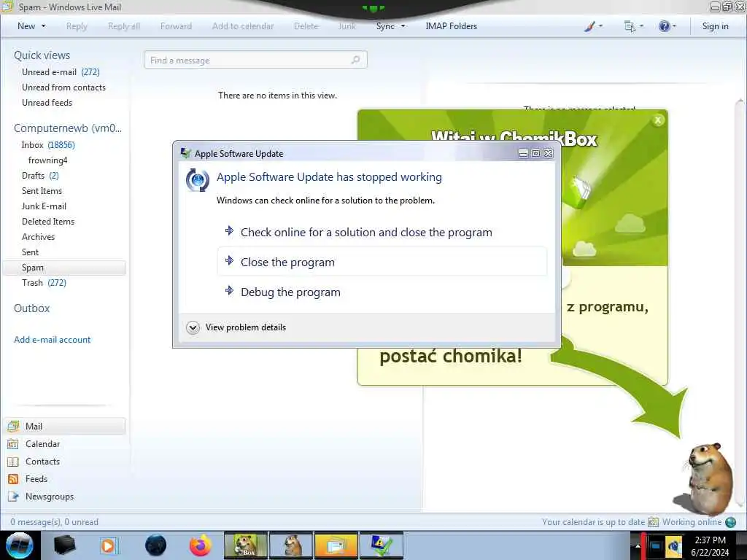The height and width of the screenshot is (560, 747).
Task: Select Unread from contacts
Action: point(63,87)
